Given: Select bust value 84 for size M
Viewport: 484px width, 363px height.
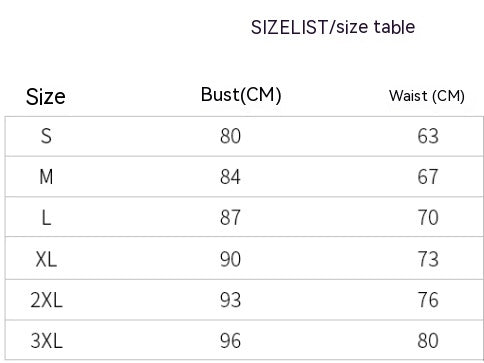Looking at the screenshot, I should coord(230,177).
